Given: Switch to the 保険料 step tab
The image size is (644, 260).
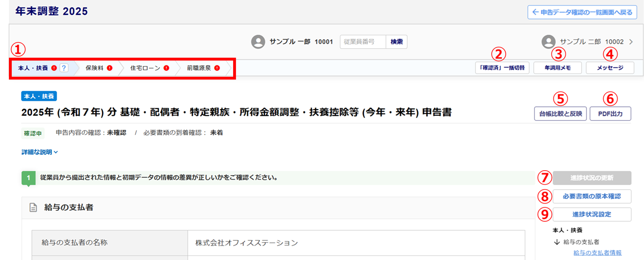Looking at the screenshot, I should point(94,68).
